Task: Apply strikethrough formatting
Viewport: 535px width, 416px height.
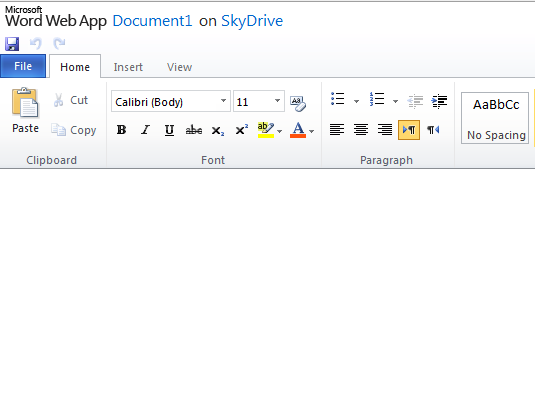Action: click(x=193, y=130)
